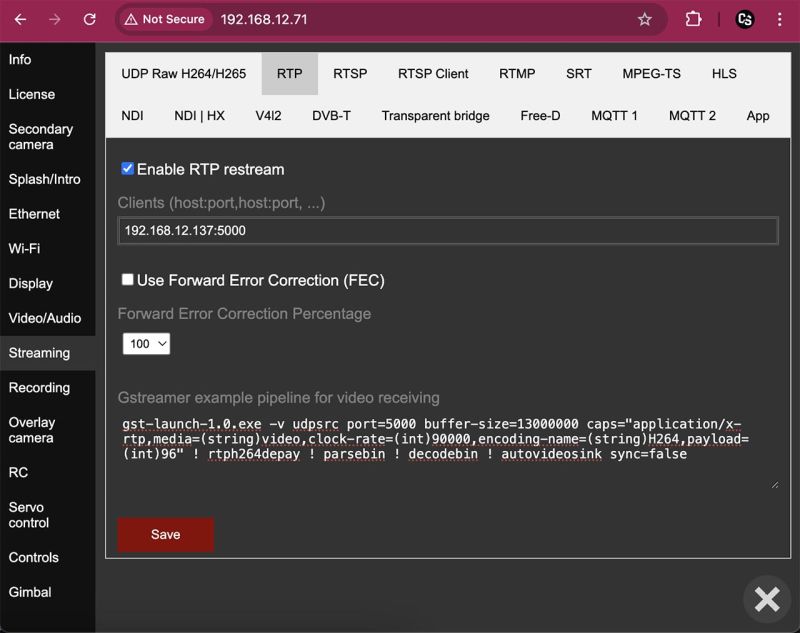
Task: Go to Video/Audio settings
Action: click(47, 318)
